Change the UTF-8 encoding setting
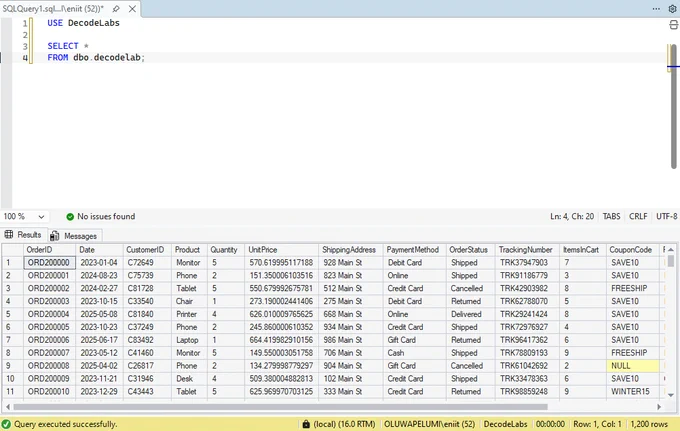 (667, 216)
